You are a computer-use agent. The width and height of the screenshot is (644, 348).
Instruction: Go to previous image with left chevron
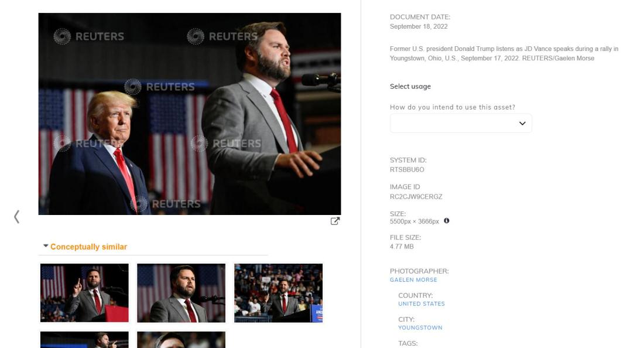(17, 217)
